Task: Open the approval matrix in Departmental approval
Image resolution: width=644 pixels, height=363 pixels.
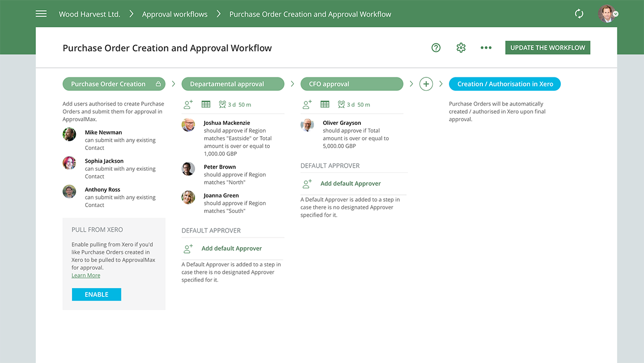Action: [x=206, y=104]
